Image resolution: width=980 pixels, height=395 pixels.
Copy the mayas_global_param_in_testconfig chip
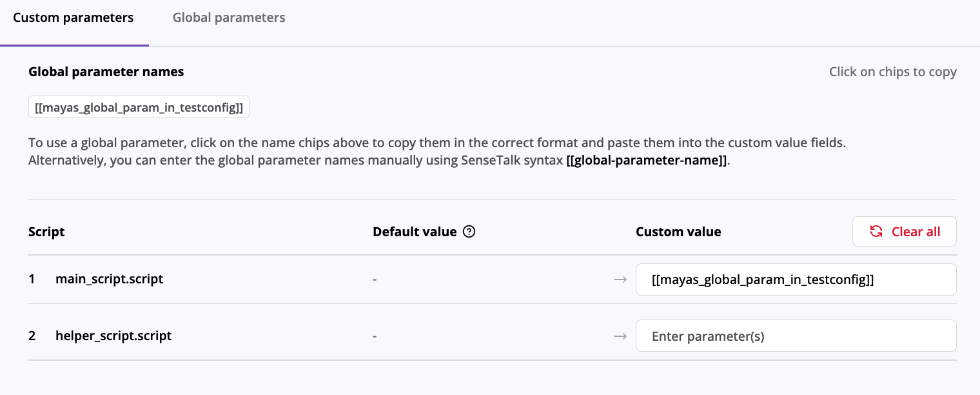[x=139, y=106]
